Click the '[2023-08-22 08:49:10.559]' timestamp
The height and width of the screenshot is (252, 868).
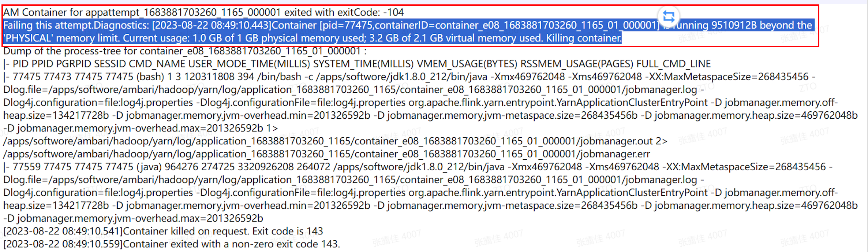pos(63,244)
